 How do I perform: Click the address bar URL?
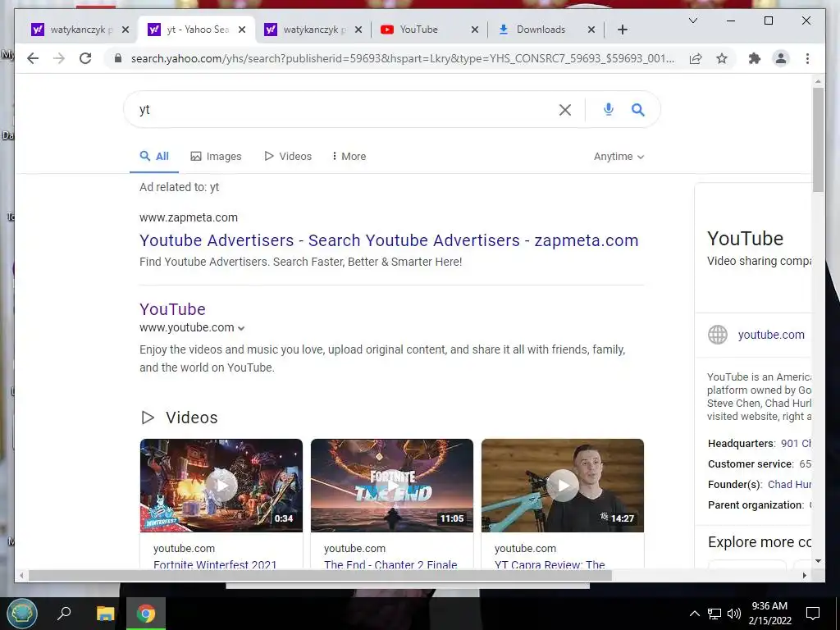(402, 58)
